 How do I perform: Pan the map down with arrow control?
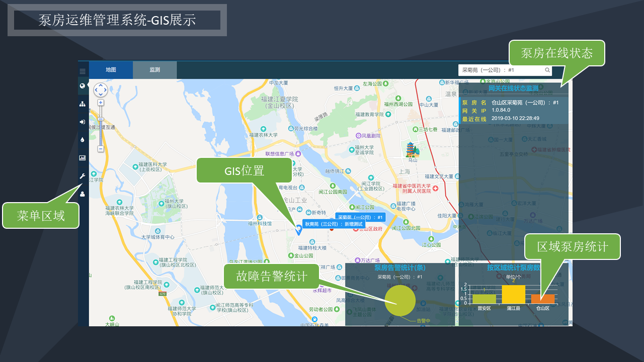(x=101, y=95)
